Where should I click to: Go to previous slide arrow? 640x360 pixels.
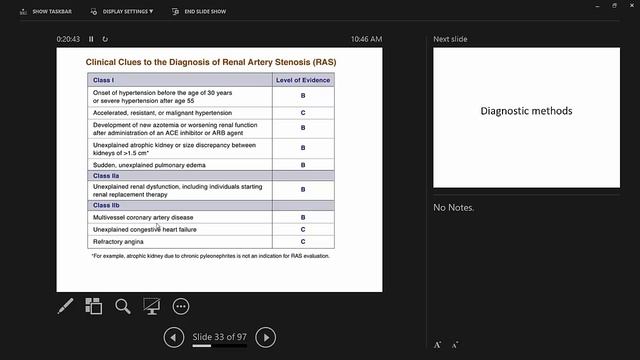pos(174,338)
